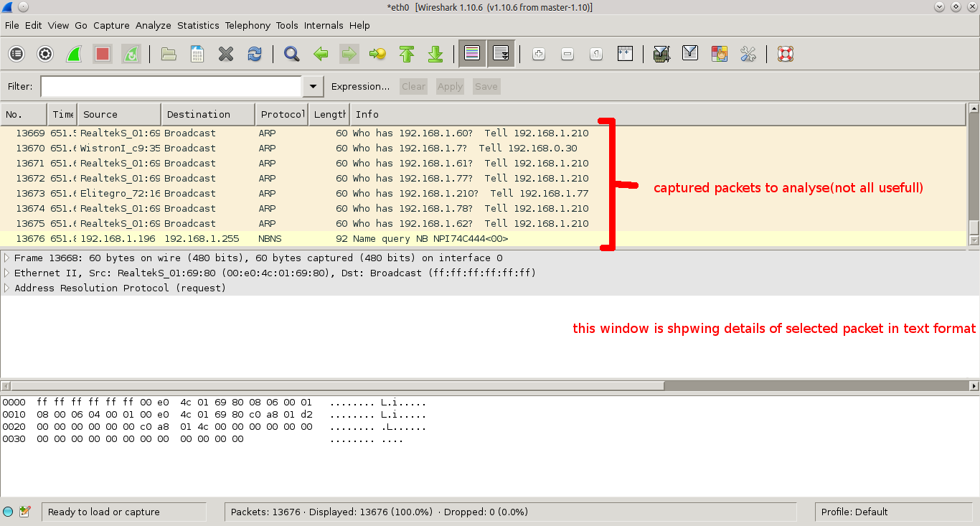Click the Apply filter button

[450, 86]
